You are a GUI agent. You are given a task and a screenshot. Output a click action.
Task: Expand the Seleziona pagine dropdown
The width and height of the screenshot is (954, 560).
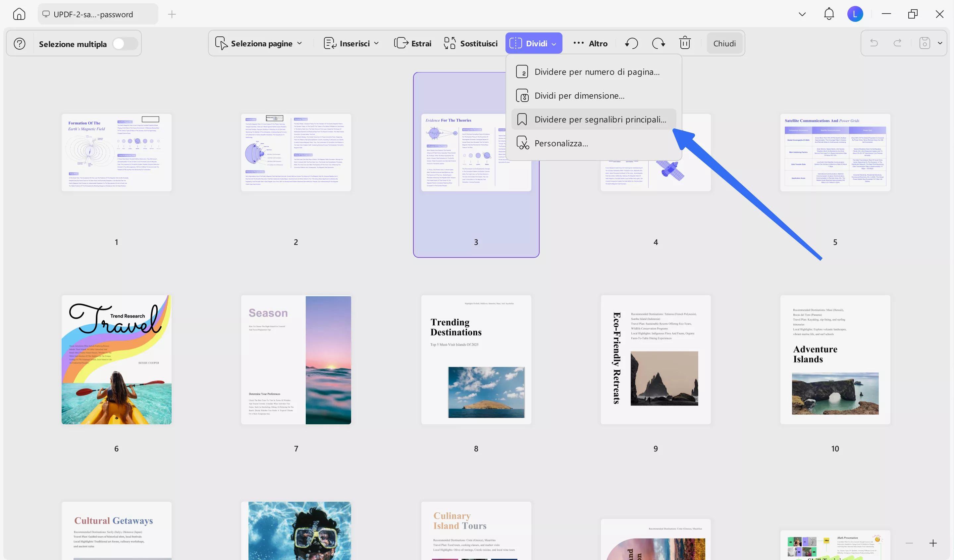(259, 43)
